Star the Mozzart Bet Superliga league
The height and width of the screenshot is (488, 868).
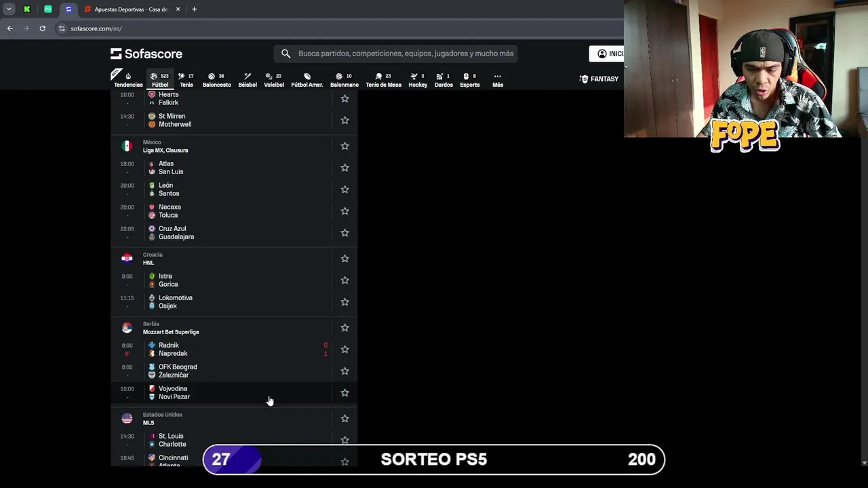click(344, 328)
